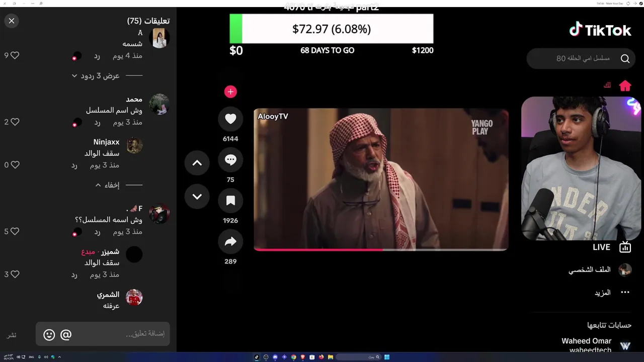
Task: Open محمد's profile avatar
Action: tap(159, 104)
